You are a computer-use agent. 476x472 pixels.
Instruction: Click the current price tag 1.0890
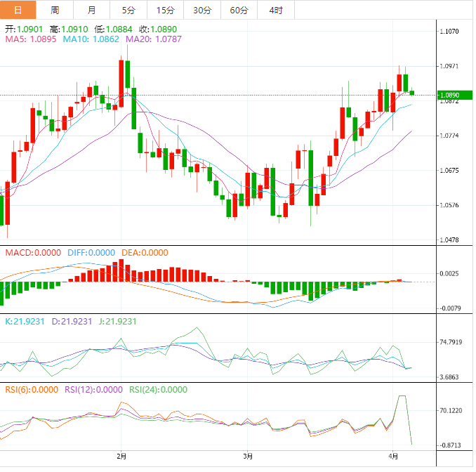pos(449,95)
